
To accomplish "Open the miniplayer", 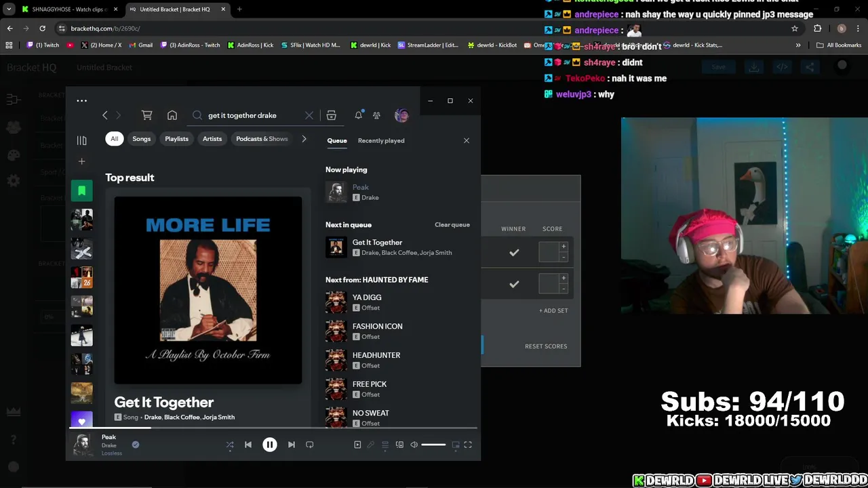I will coord(456,445).
